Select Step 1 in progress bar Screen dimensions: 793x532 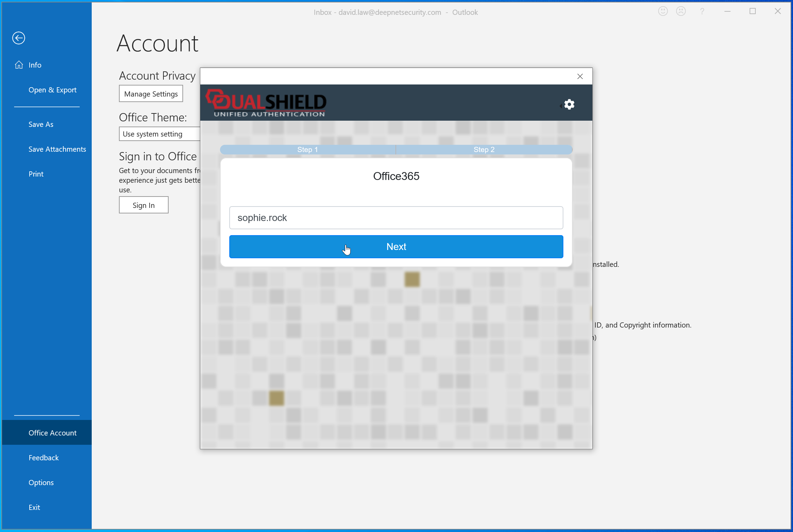308,150
